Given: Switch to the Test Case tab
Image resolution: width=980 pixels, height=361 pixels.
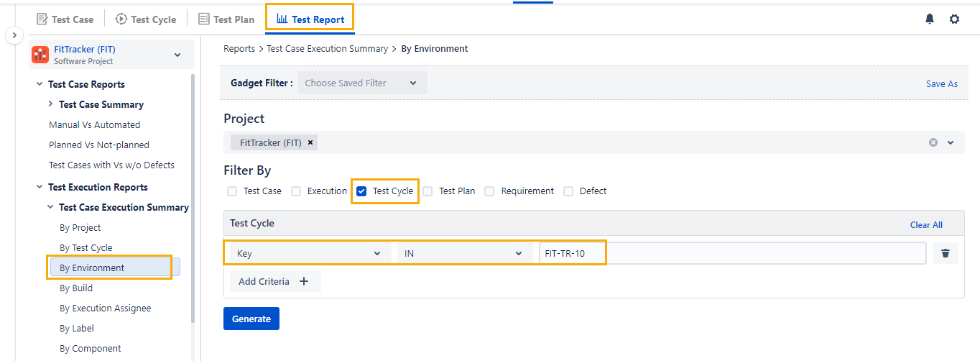Looking at the screenshot, I should (65, 19).
